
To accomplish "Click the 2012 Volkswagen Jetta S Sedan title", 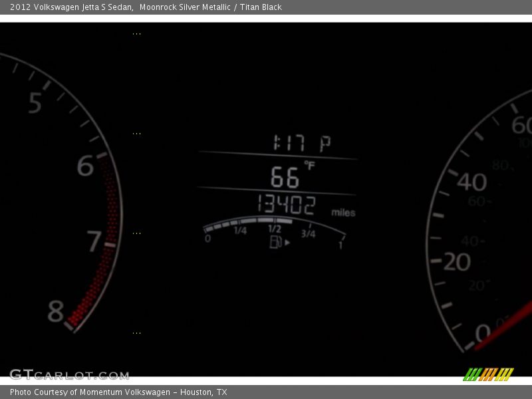I will click(71, 7).
